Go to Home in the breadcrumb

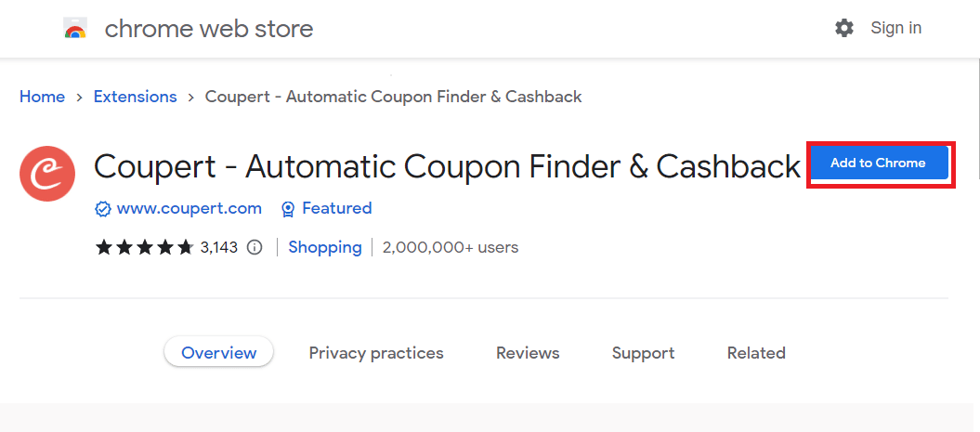tap(42, 97)
